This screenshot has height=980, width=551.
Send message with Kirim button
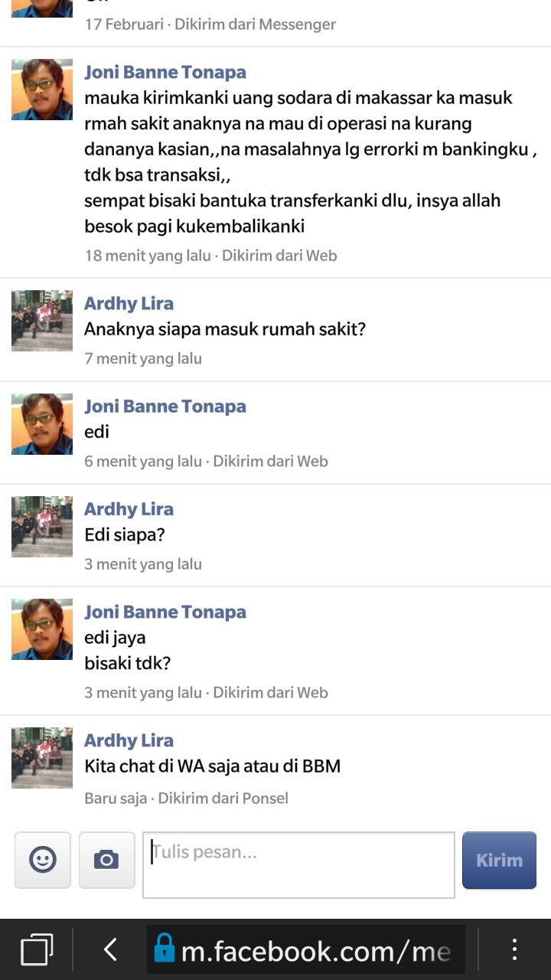(499, 860)
